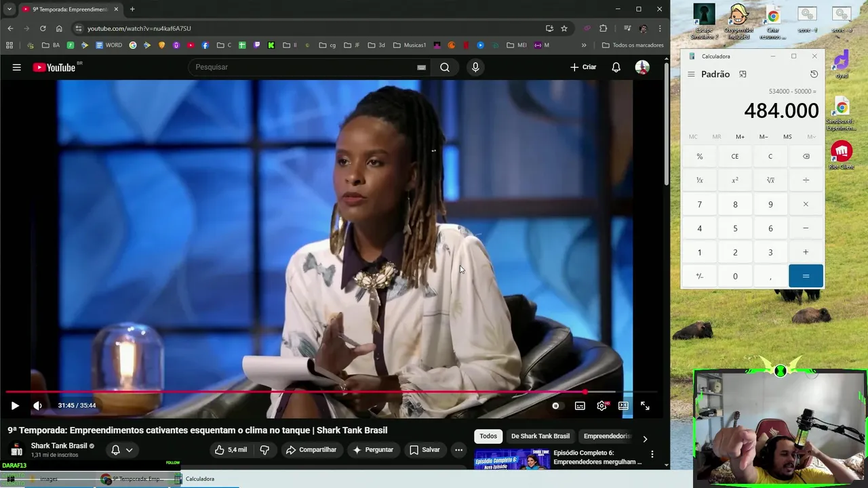Go back in Chrome
The width and height of the screenshot is (868, 488).
pos(10,28)
